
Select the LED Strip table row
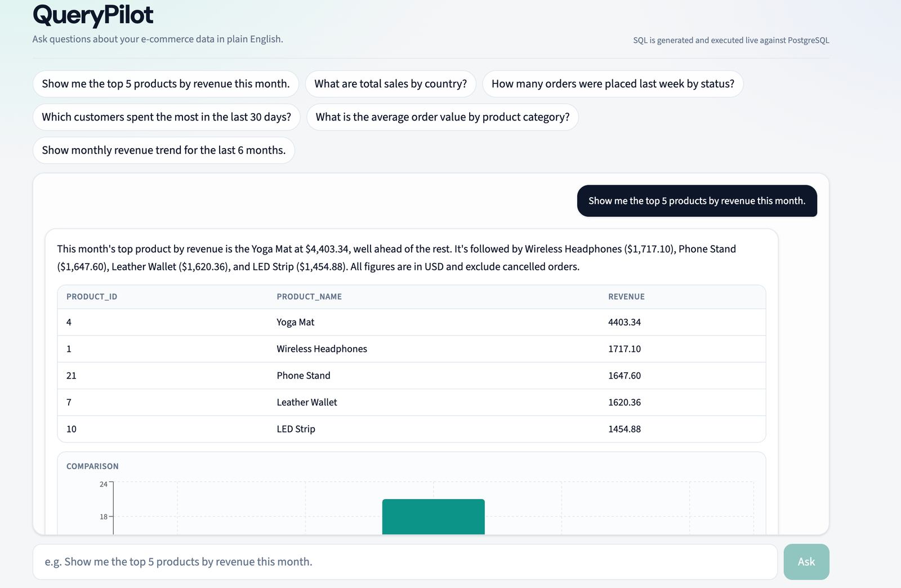[x=412, y=429]
